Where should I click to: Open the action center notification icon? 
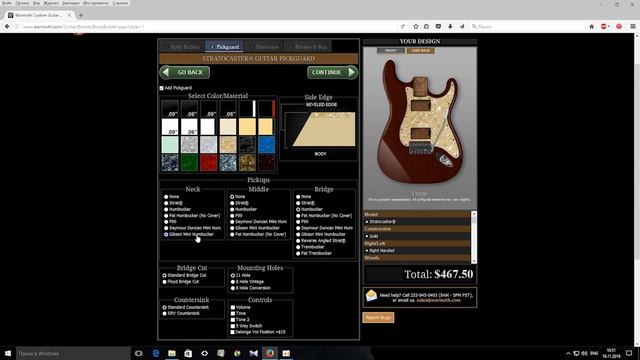(629, 353)
